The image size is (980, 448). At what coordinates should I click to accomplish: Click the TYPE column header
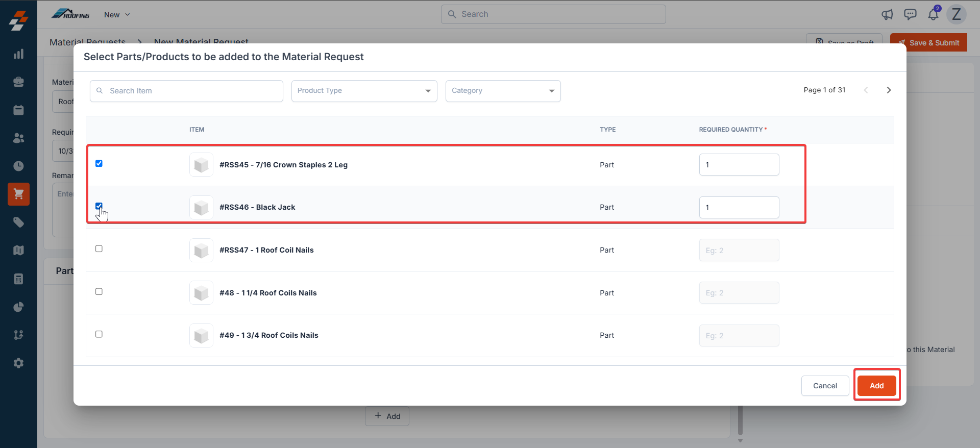607,130
